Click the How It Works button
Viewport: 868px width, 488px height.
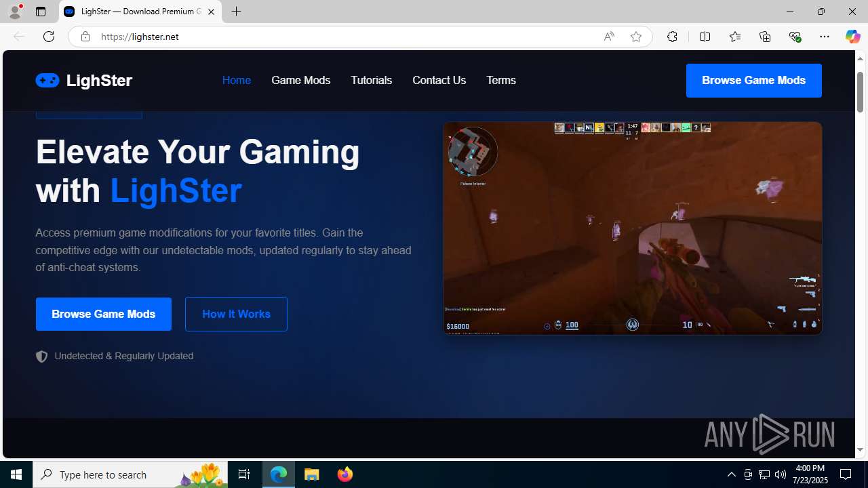[236, 314]
